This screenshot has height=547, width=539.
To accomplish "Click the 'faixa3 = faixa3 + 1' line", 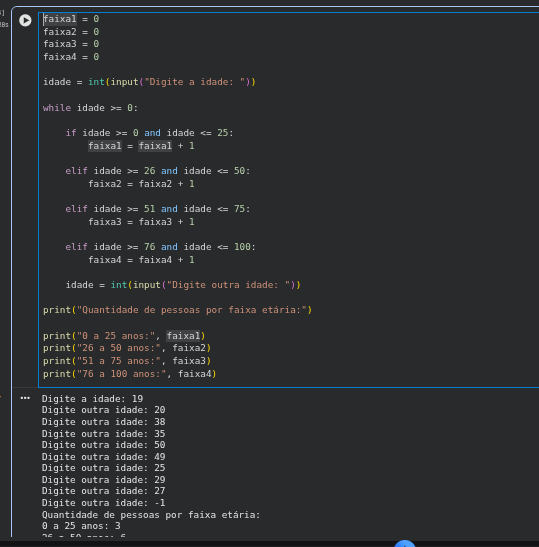I will [141, 222].
